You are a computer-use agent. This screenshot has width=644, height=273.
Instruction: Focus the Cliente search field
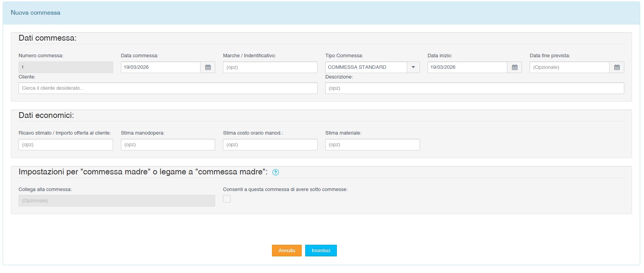click(x=168, y=88)
